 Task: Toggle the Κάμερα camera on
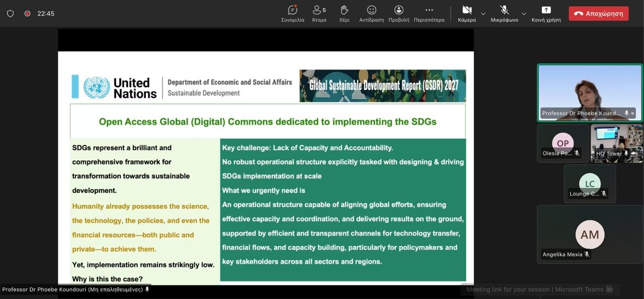click(466, 13)
